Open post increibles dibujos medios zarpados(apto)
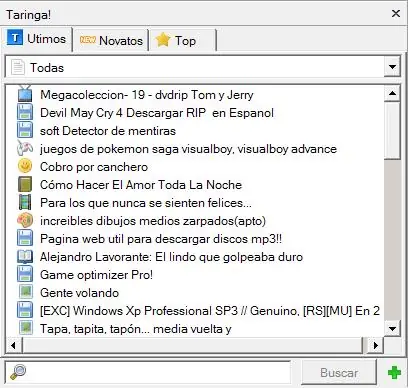The image size is (408, 388). click(x=153, y=221)
